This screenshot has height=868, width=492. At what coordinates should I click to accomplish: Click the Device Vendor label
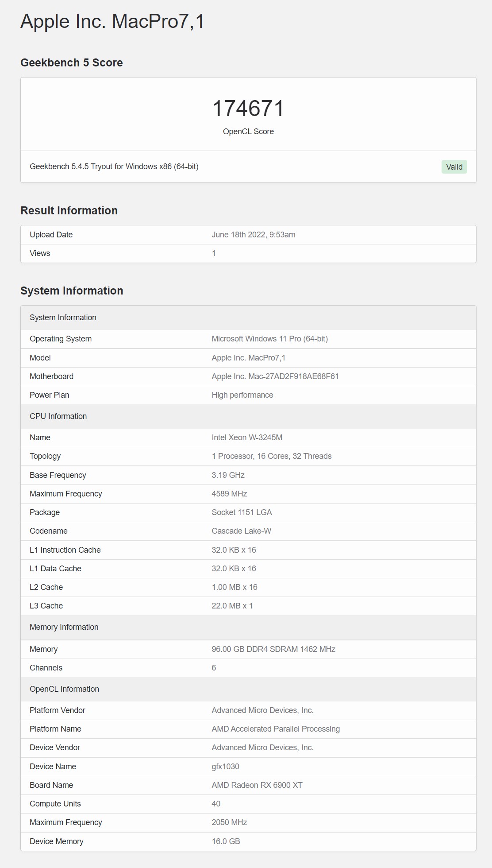(55, 748)
